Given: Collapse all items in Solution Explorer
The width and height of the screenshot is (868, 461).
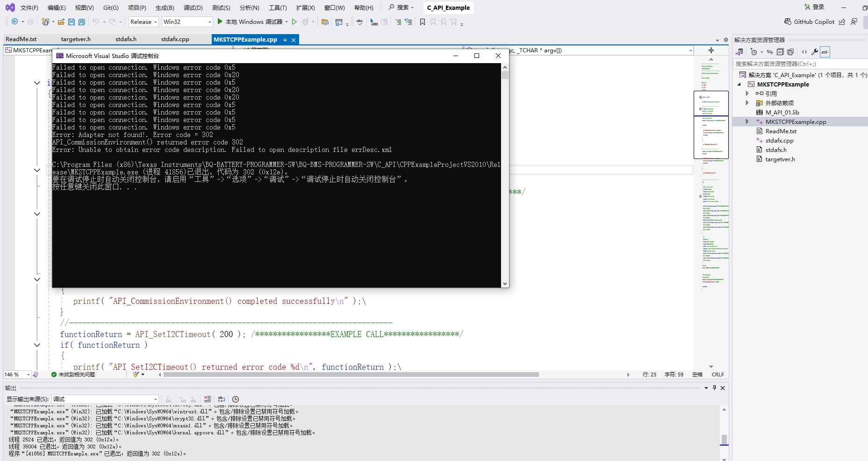Looking at the screenshot, I should point(780,52).
